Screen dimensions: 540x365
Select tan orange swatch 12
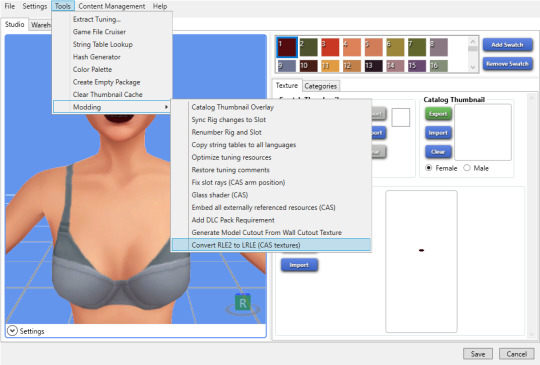click(x=352, y=66)
